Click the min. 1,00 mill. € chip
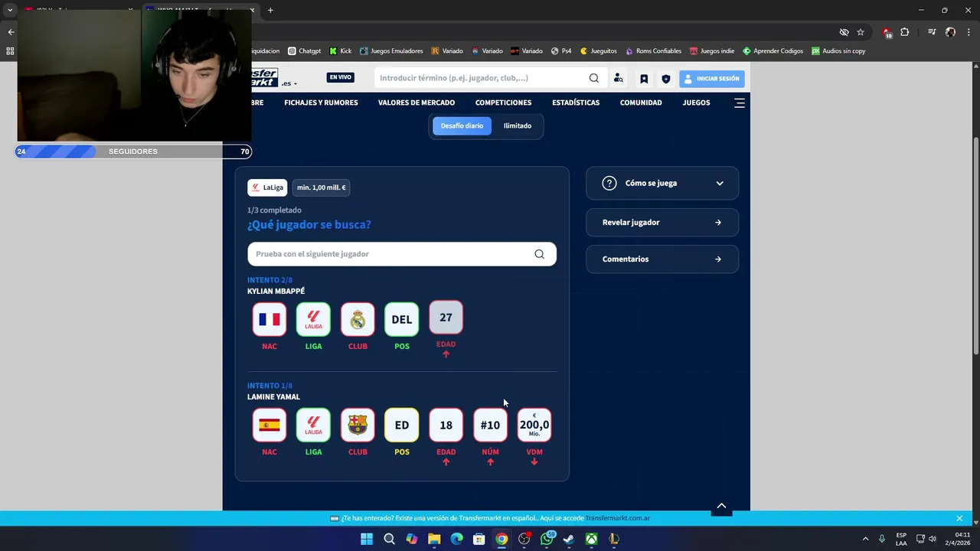The image size is (980, 551). coord(322,187)
